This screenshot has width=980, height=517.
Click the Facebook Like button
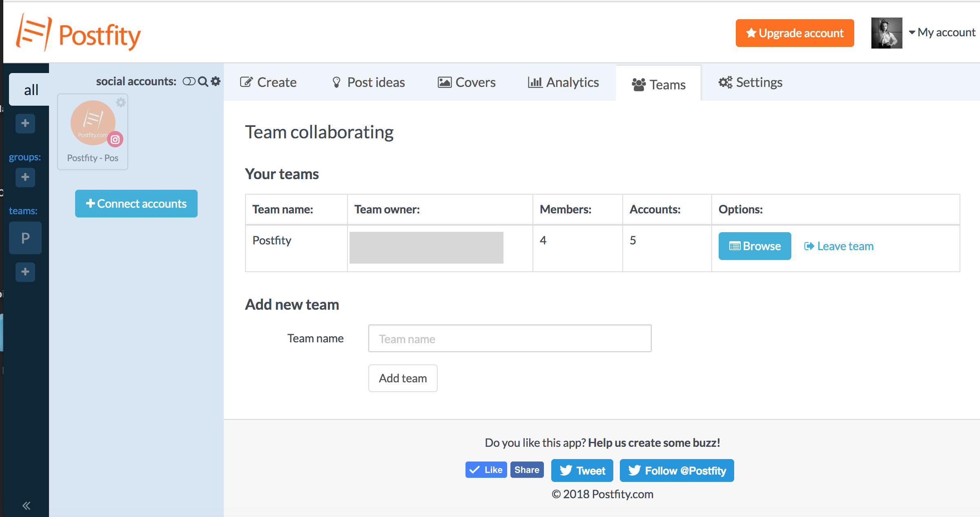[486, 470]
